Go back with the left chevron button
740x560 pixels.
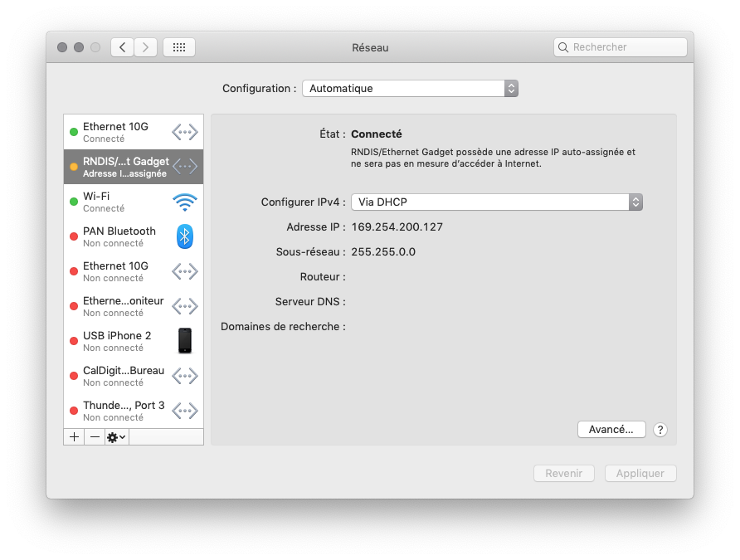(x=123, y=47)
